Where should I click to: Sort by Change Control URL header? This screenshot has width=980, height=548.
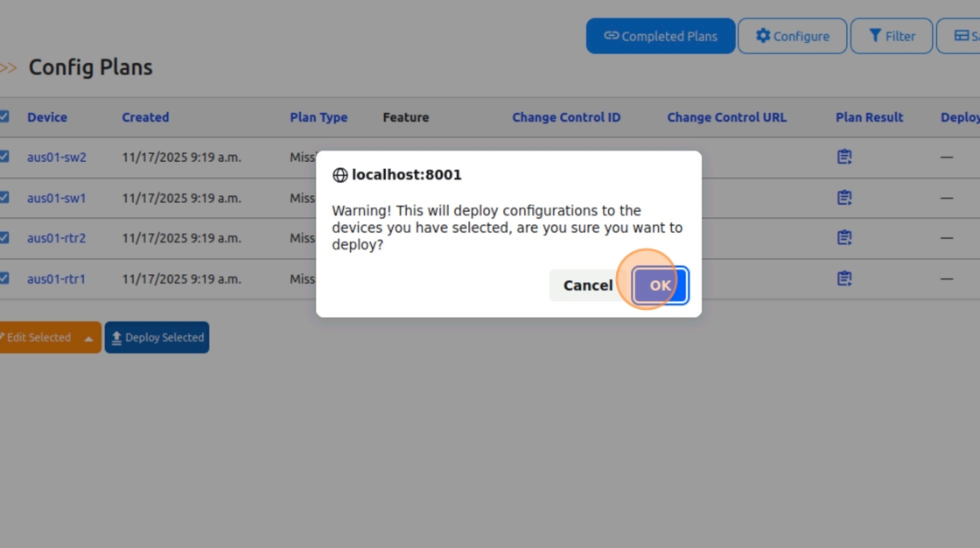[727, 117]
